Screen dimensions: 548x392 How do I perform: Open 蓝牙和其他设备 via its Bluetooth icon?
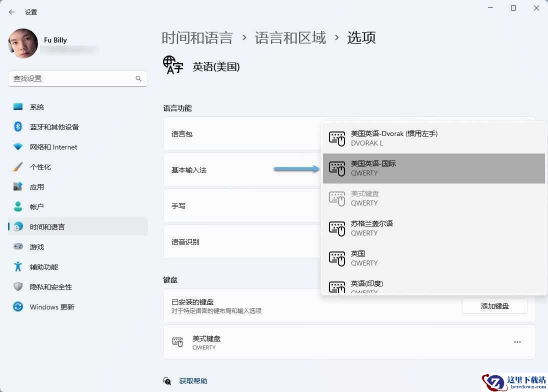point(18,126)
